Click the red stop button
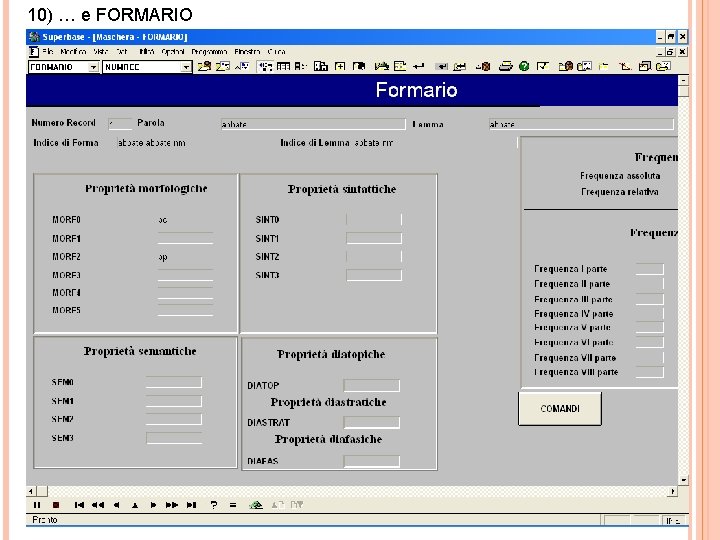Screen dimensions: 720x540 [56, 505]
